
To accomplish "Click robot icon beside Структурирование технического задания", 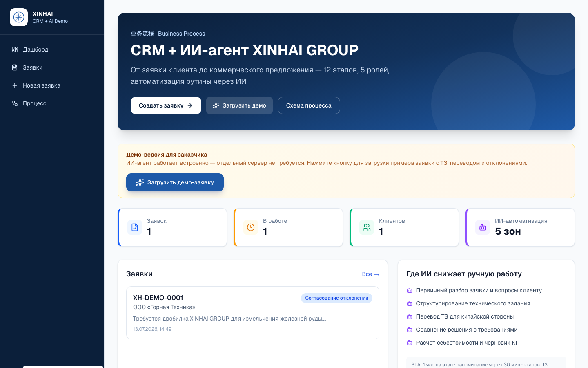I will coord(410,303).
